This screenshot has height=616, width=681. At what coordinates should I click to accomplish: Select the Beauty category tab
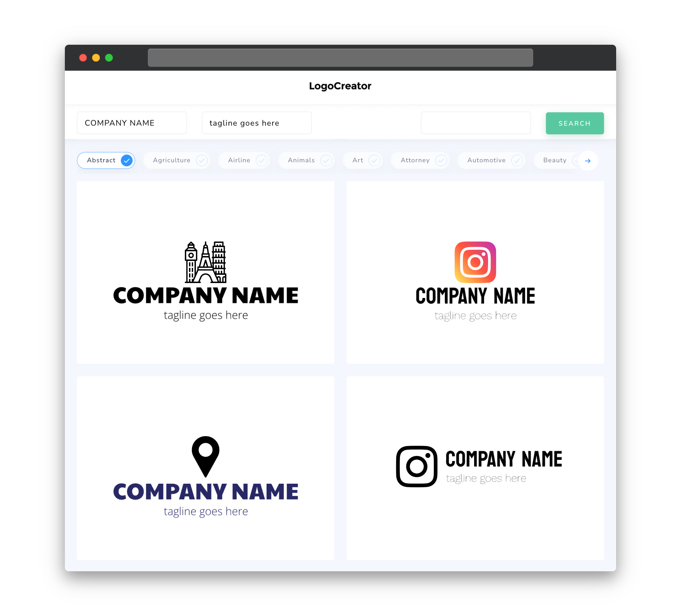[556, 160]
